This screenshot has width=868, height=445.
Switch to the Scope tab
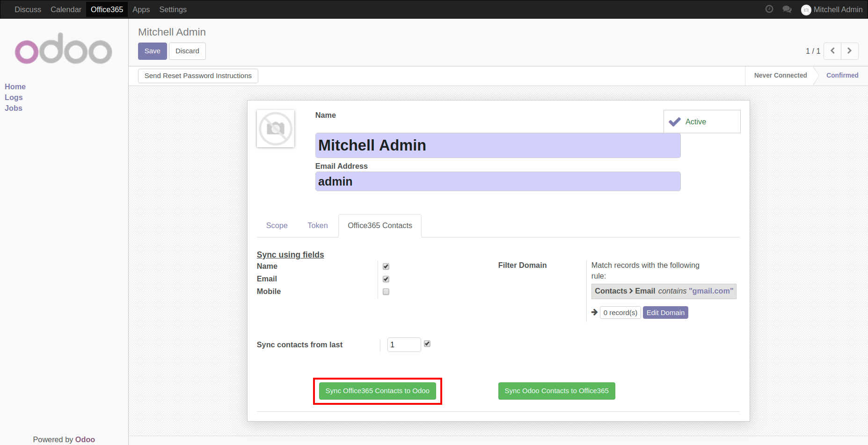277,225
